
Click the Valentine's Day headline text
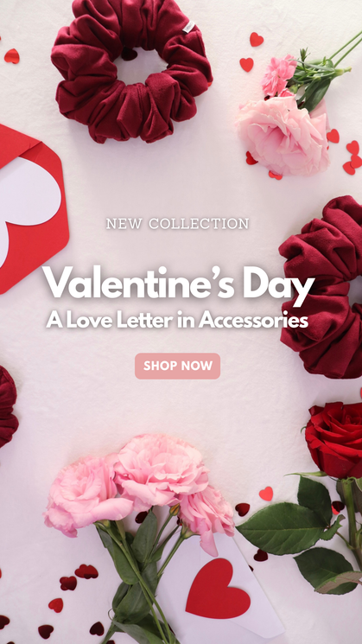[x=179, y=284]
